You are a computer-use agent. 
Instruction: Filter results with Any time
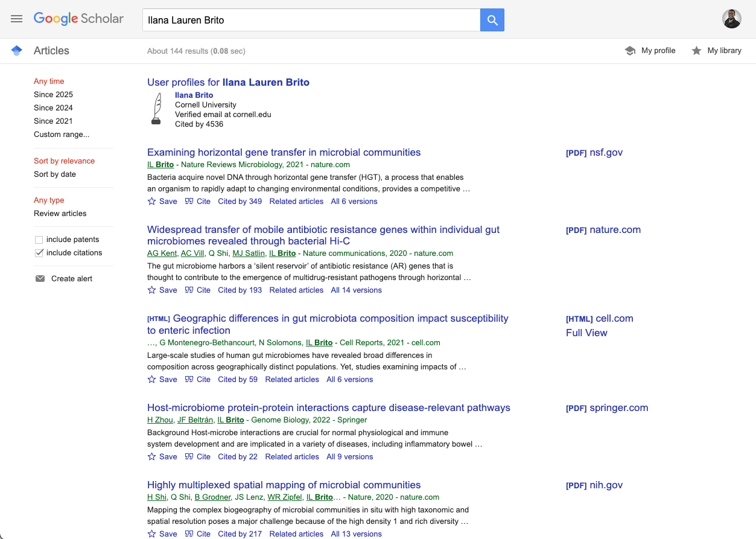[x=49, y=81]
